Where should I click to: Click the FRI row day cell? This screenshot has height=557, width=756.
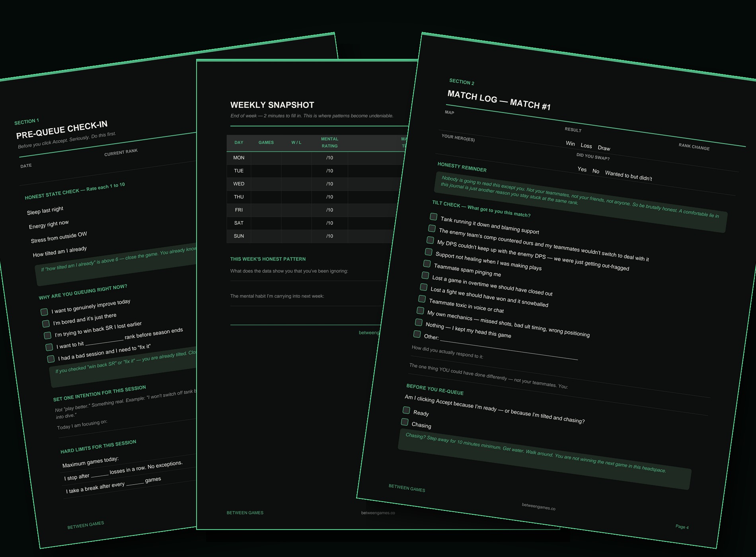(239, 210)
